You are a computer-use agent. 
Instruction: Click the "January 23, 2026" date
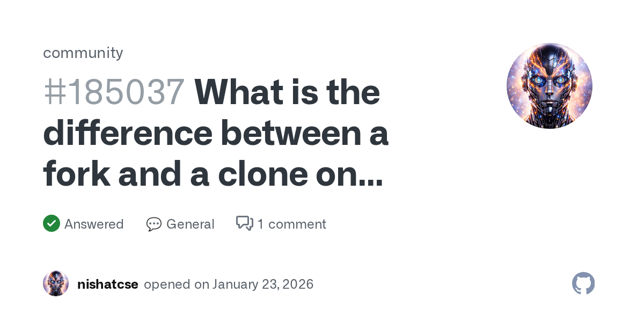pyautogui.click(x=263, y=284)
